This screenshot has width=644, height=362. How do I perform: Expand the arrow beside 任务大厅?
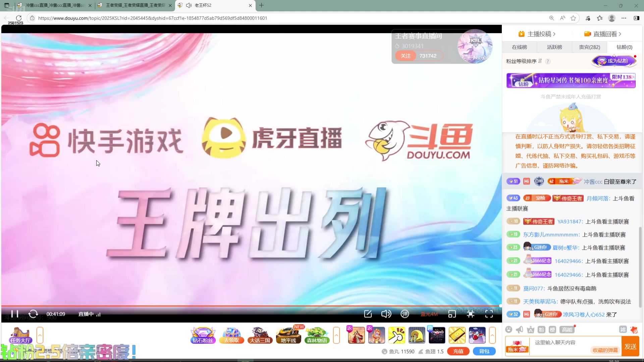(40, 335)
